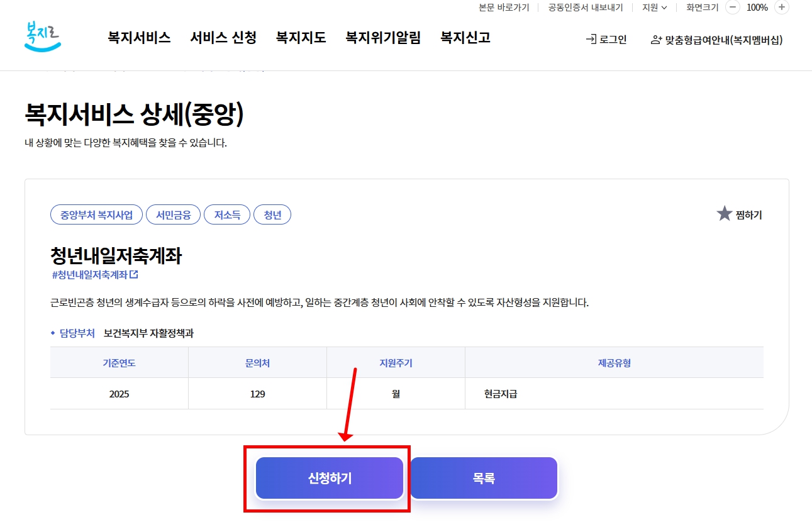Click the 기준연도 column header
This screenshot has width=812, height=522.
tap(119, 363)
